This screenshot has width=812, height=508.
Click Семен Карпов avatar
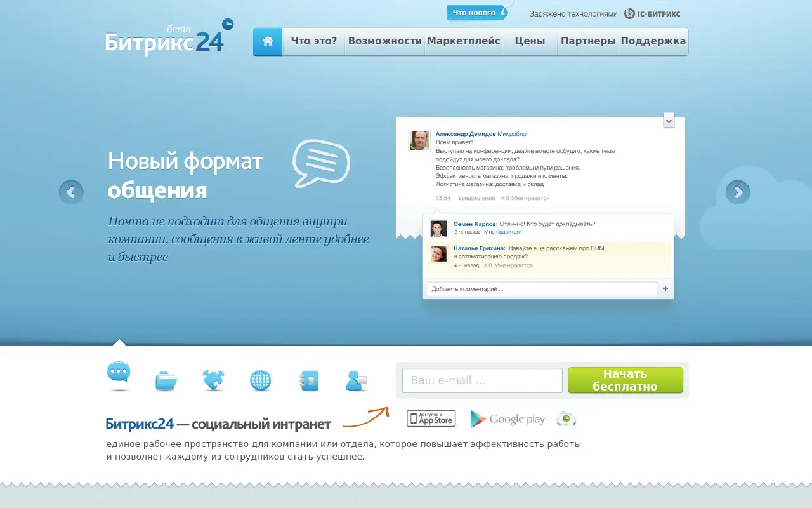(x=438, y=229)
